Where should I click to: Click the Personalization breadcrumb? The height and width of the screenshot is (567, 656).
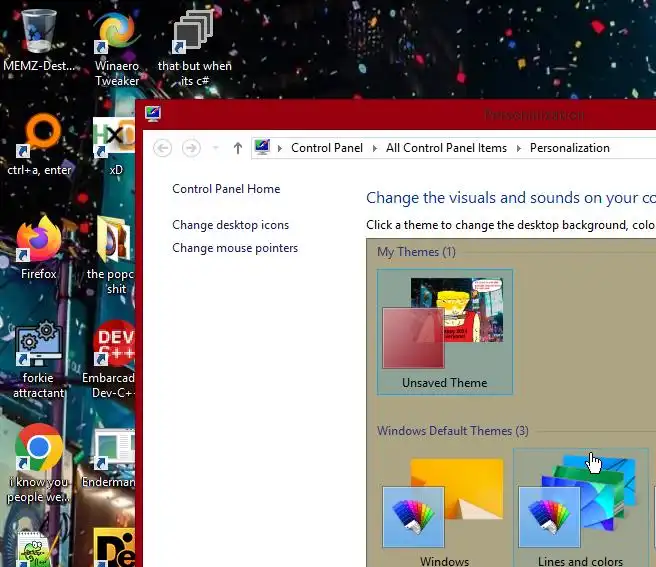569,148
